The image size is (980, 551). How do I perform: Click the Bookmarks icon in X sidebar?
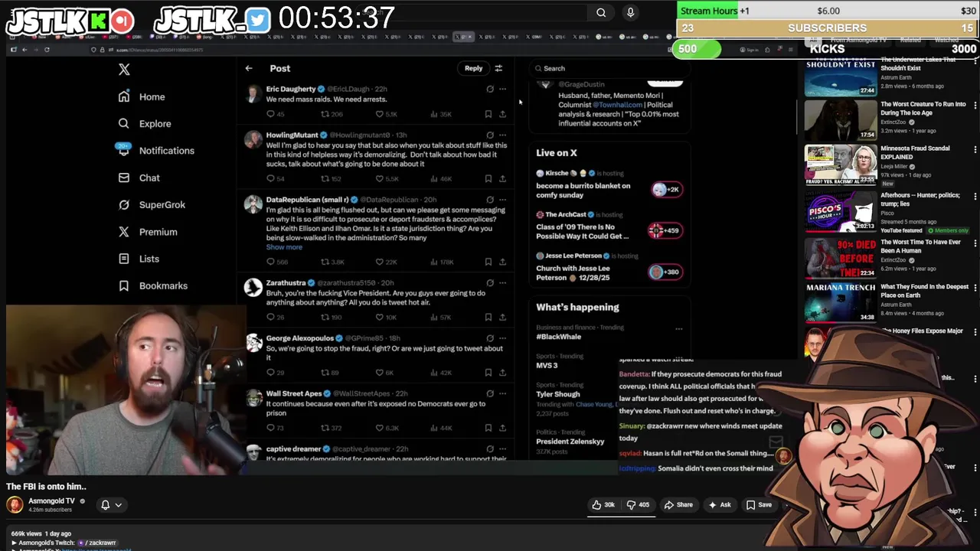click(x=124, y=285)
